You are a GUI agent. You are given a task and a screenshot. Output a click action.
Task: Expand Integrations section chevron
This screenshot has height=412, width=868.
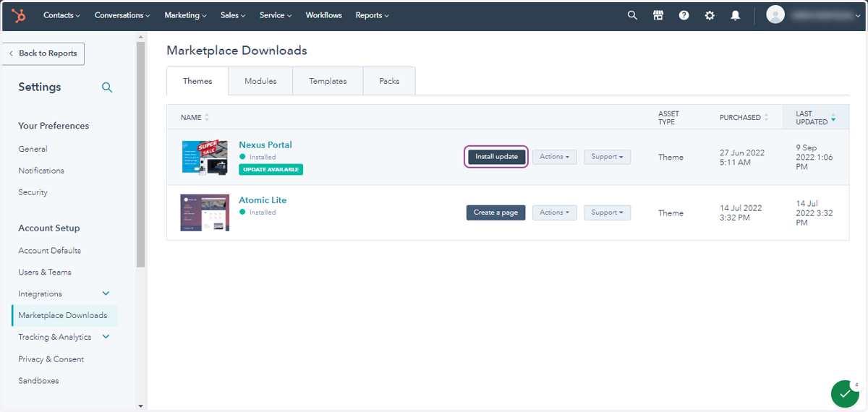[x=106, y=293]
